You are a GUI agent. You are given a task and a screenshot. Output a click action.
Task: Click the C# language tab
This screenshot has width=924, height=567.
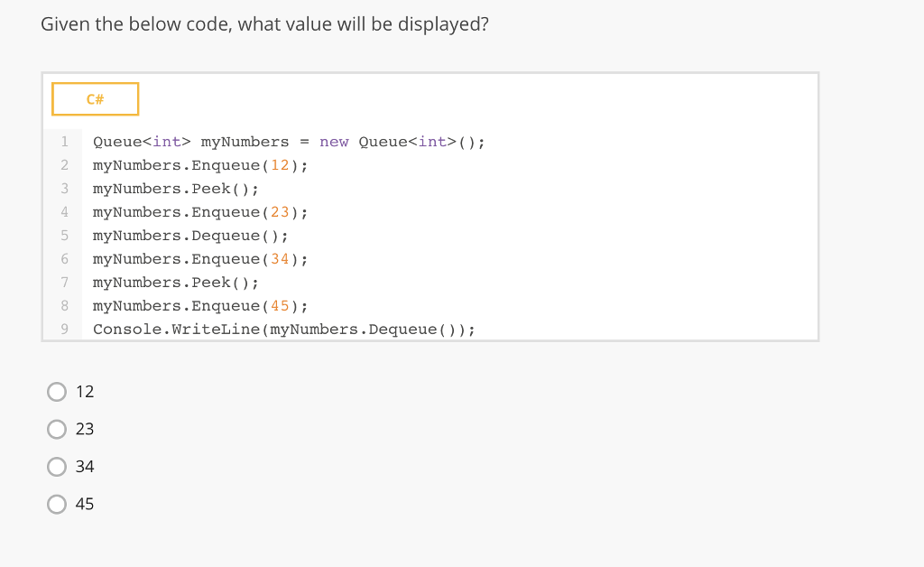coord(96,99)
